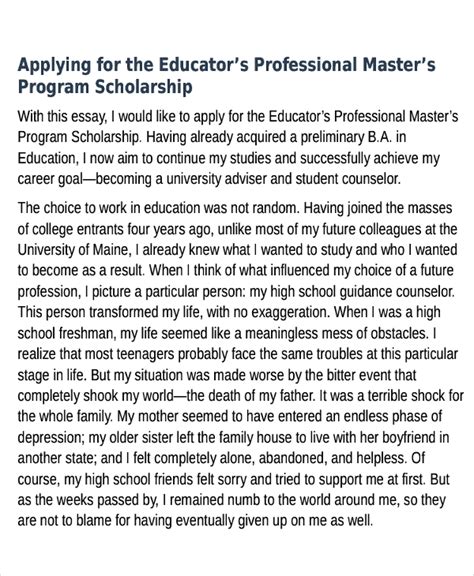The image size is (474, 576).
Task: Click the abbreviation "B.A." in the first paragraph
Action: pos(380,137)
